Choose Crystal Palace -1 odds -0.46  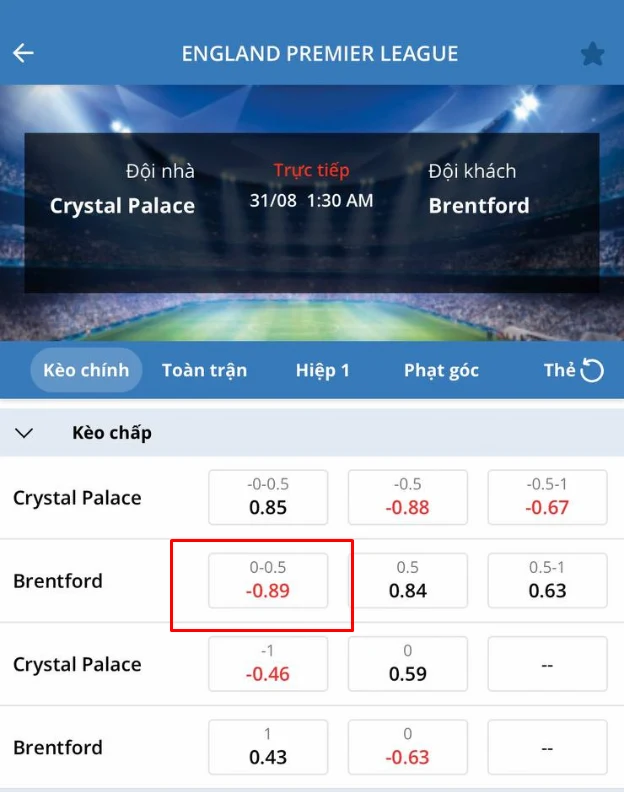(x=268, y=664)
